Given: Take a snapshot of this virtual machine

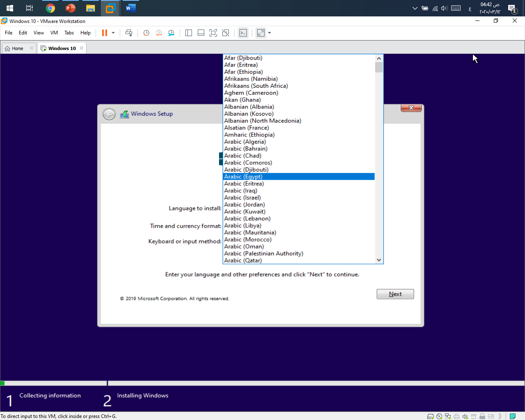Looking at the screenshot, I should [146, 33].
